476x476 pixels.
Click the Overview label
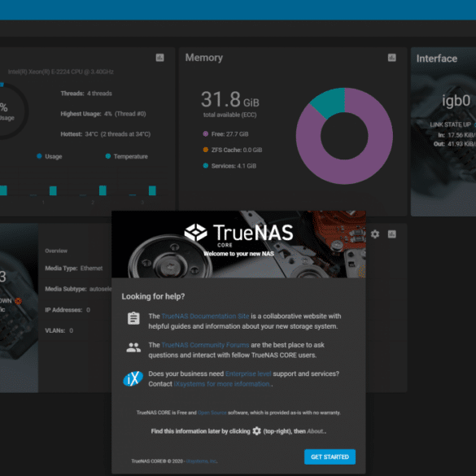coord(56,251)
